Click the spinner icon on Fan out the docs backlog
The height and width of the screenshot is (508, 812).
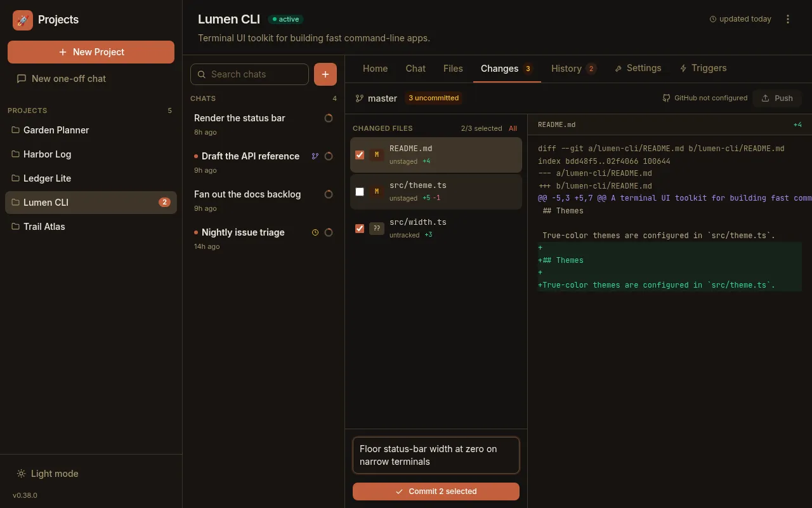coord(329,194)
